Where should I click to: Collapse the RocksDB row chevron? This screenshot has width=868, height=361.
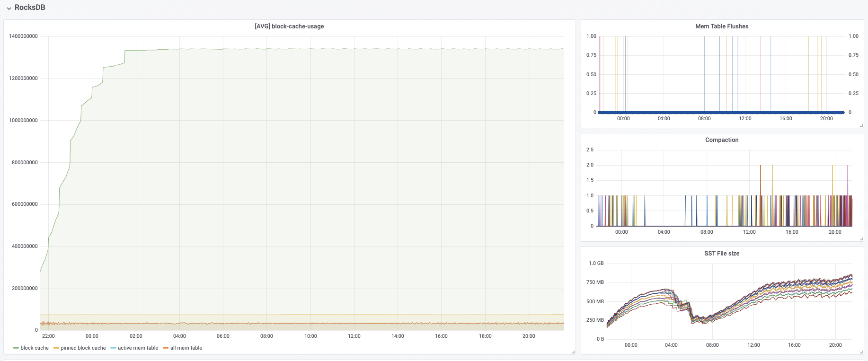coord(9,8)
